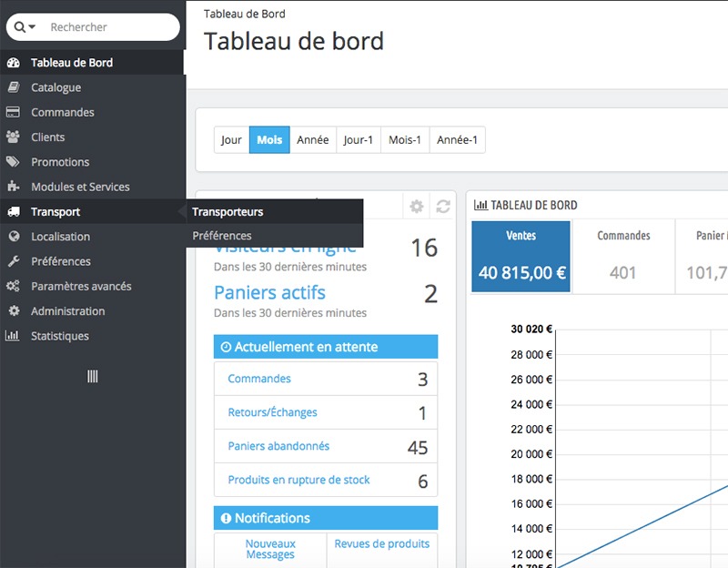Collapse the sidebar menu using the bars handle

pos(92,376)
